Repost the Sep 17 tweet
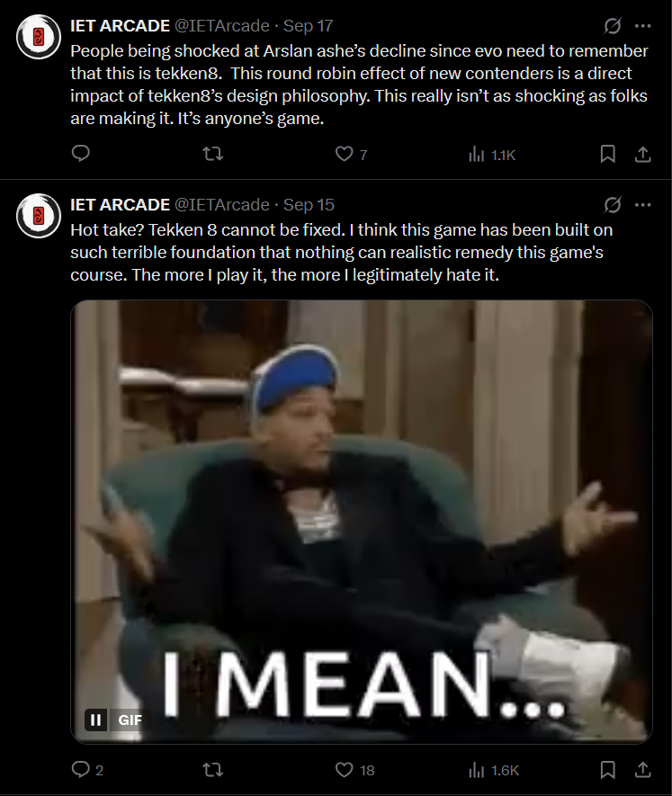This screenshot has width=672, height=796. click(213, 153)
